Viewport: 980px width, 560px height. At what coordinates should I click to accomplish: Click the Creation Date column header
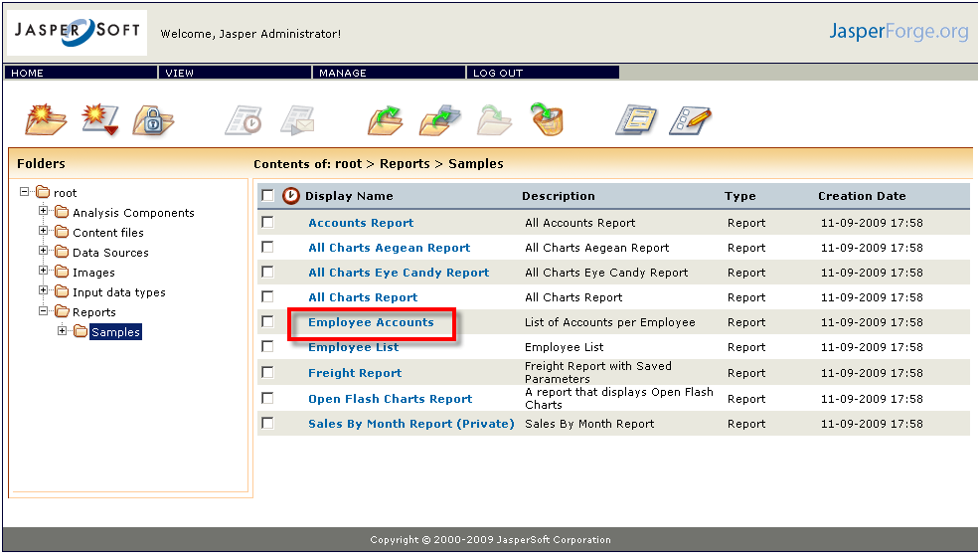[862, 196]
